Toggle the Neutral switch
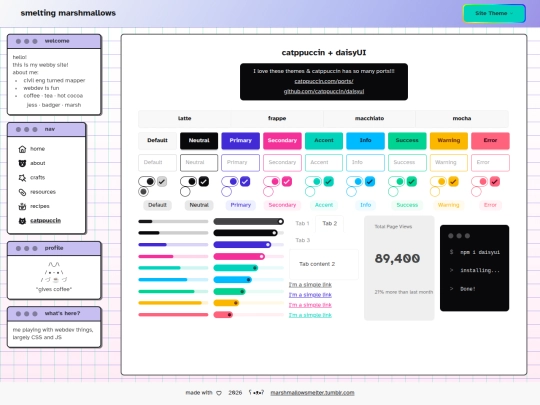 point(188,181)
